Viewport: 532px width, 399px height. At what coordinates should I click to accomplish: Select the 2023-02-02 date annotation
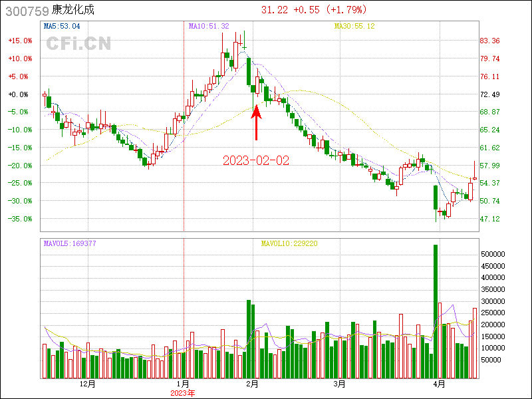(256, 161)
